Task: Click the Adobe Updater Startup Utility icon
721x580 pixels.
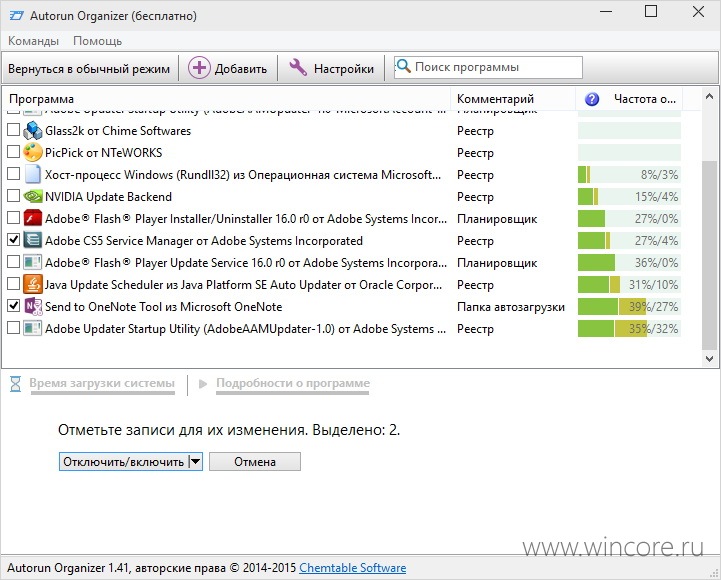Action: click(33, 328)
